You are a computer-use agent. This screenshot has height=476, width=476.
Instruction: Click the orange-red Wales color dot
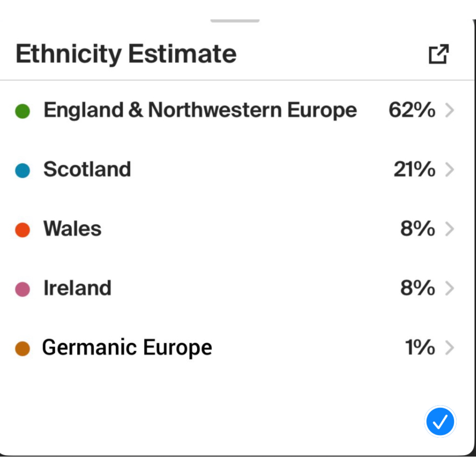(22, 230)
